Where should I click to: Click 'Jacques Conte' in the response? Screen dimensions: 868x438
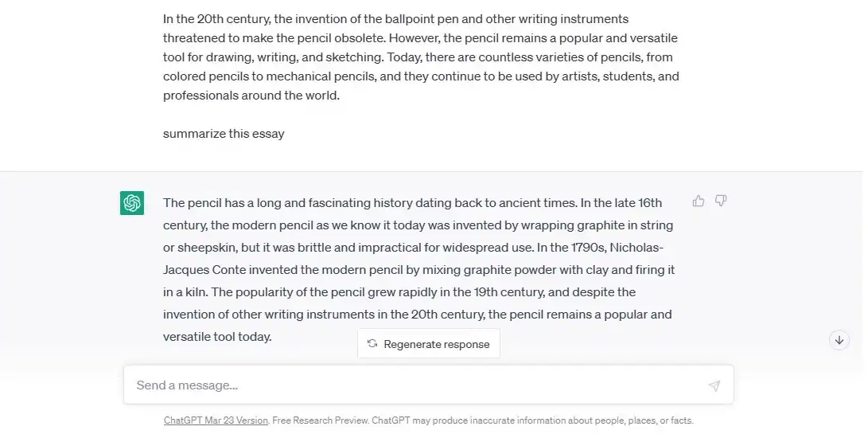click(x=200, y=270)
